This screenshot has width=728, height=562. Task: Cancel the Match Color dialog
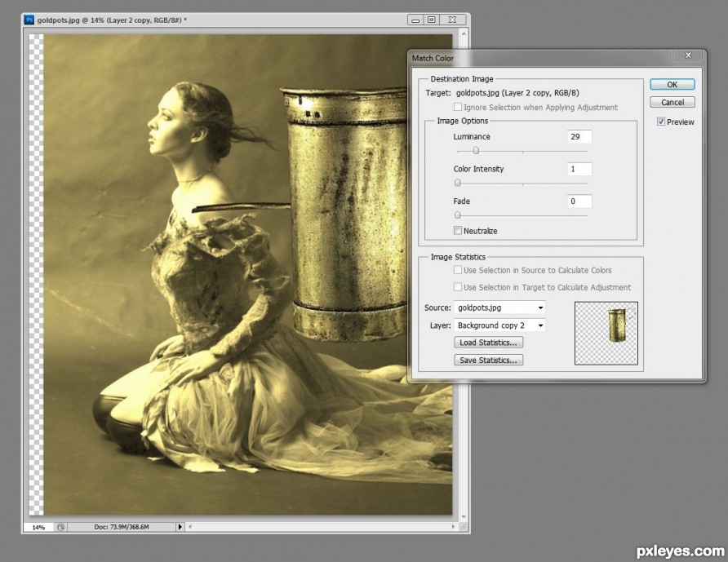click(x=672, y=102)
